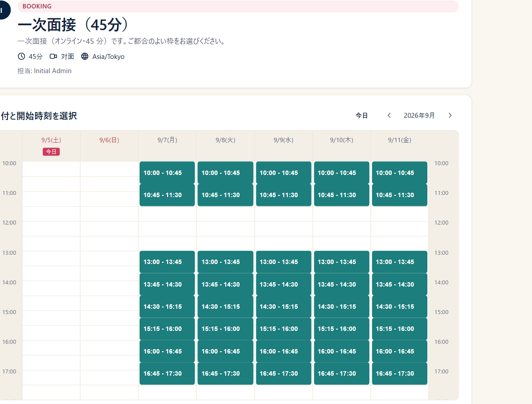Click the 対面 meeting type label
This screenshot has width=532, height=404.
67,57
